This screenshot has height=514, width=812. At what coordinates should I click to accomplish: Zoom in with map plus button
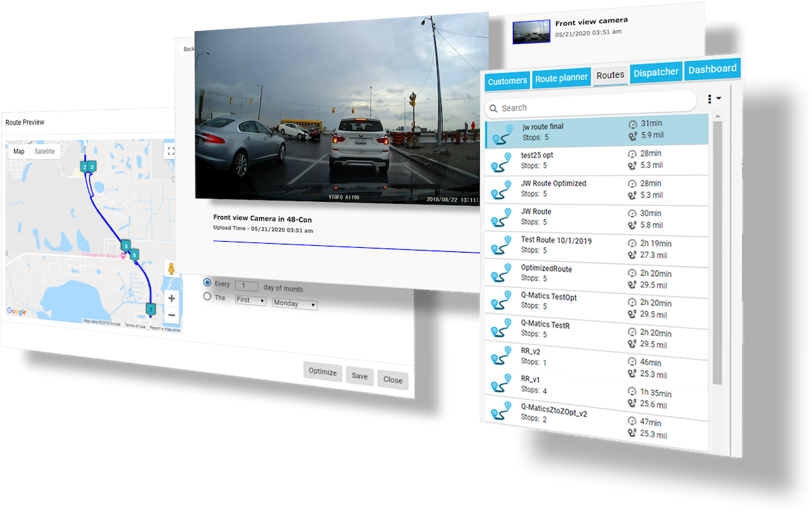(x=171, y=299)
